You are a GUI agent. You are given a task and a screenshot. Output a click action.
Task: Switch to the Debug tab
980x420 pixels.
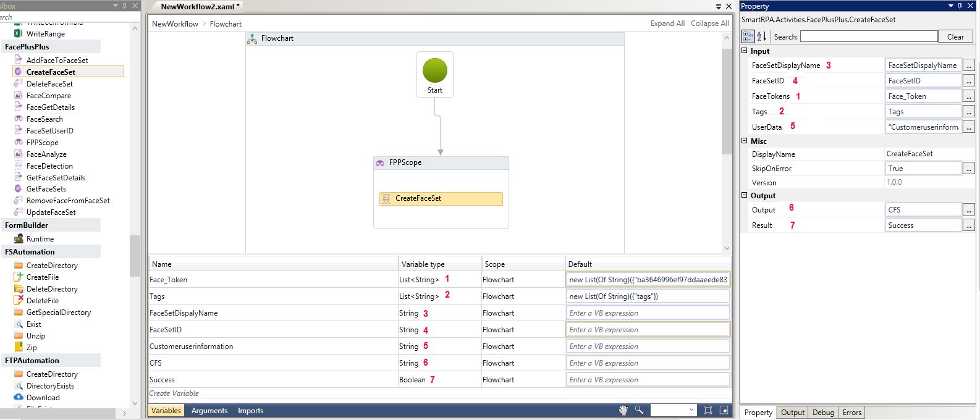(x=823, y=413)
